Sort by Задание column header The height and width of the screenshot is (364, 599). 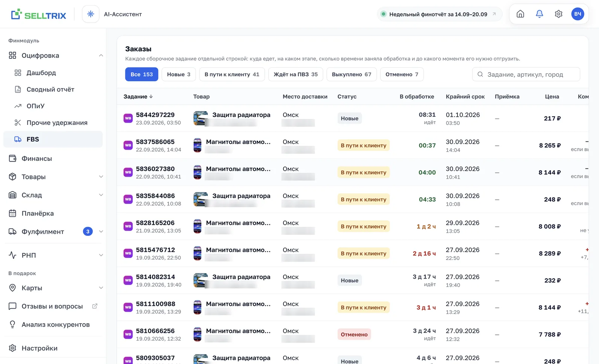[x=138, y=97]
